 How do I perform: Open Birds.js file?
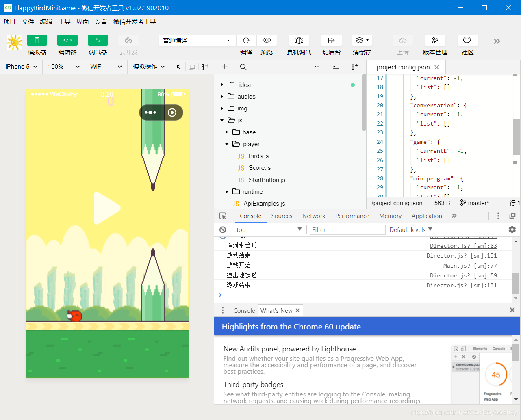258,156
